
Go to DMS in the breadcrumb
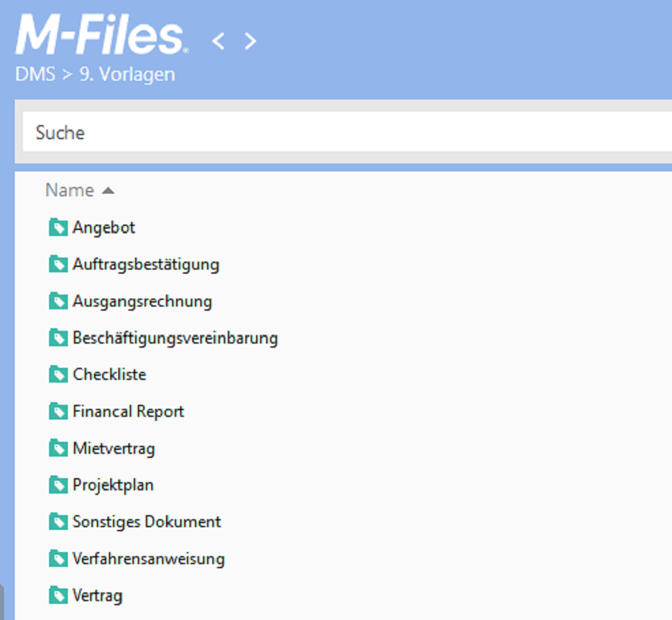tap(35, 74)
